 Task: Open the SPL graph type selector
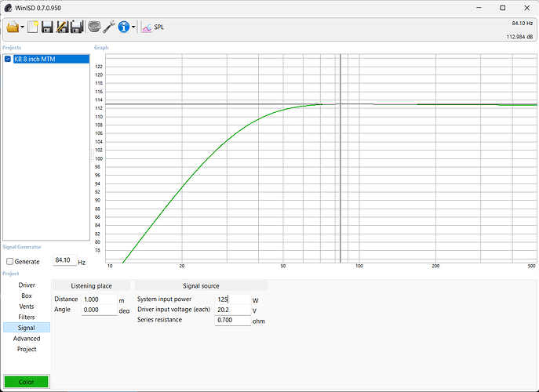click(153, 27)
